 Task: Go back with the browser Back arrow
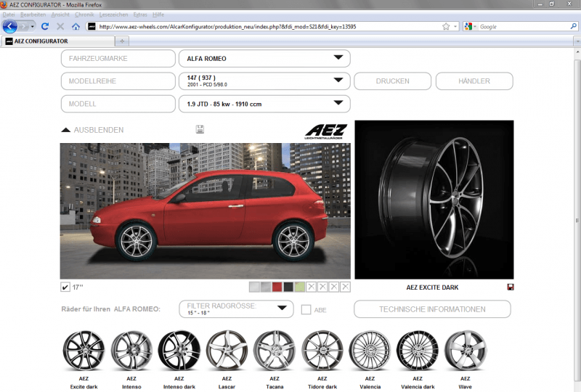point(10,27)
